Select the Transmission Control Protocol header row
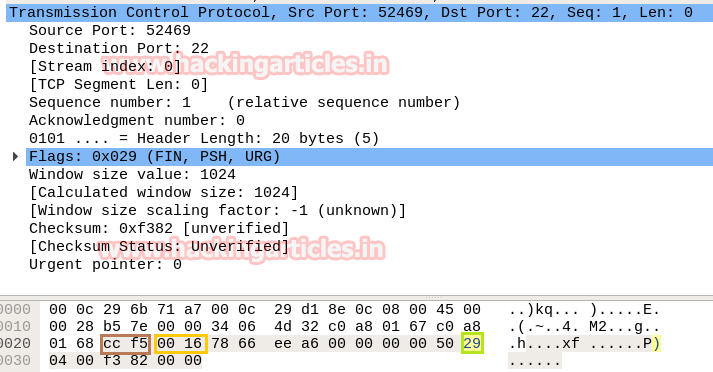 tap(359, 12)
